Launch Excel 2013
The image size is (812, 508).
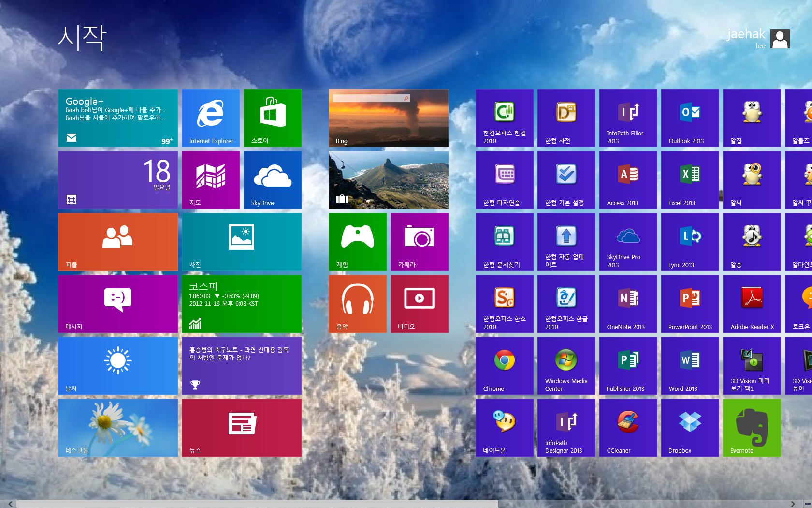[690, 180]
